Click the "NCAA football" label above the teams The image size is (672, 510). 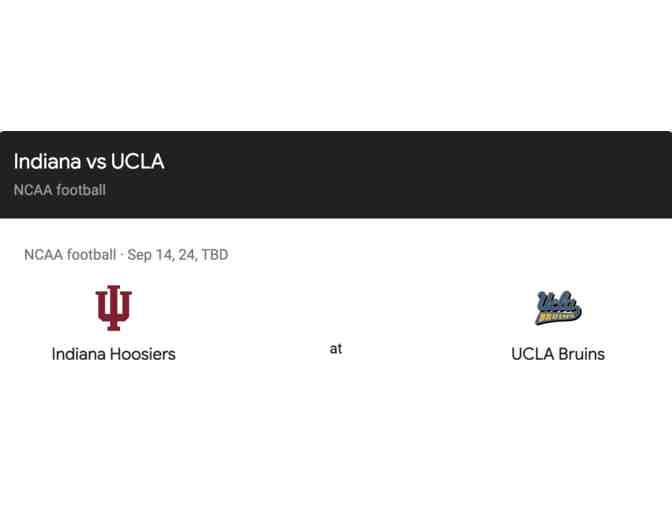pos(70,255)
